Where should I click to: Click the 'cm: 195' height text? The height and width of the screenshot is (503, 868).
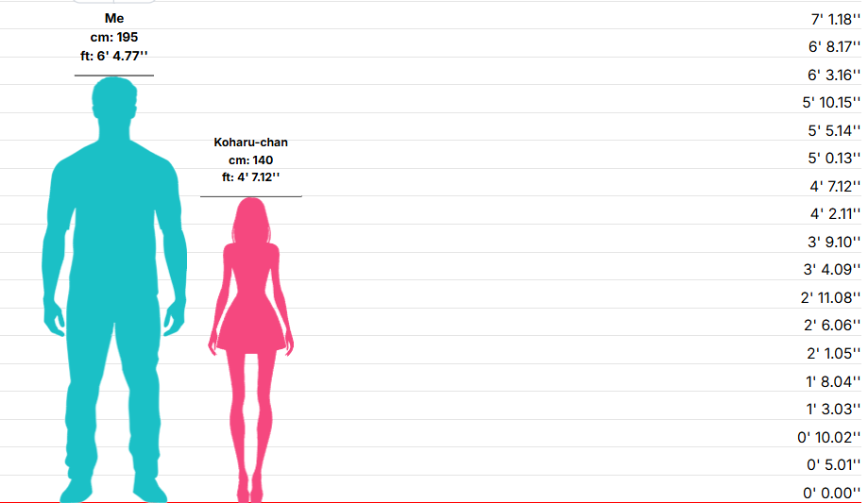[114, 37]
